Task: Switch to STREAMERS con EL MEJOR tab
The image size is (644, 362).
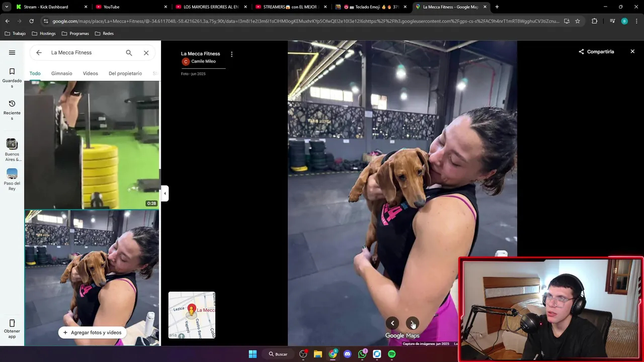Action: [291, 7]
